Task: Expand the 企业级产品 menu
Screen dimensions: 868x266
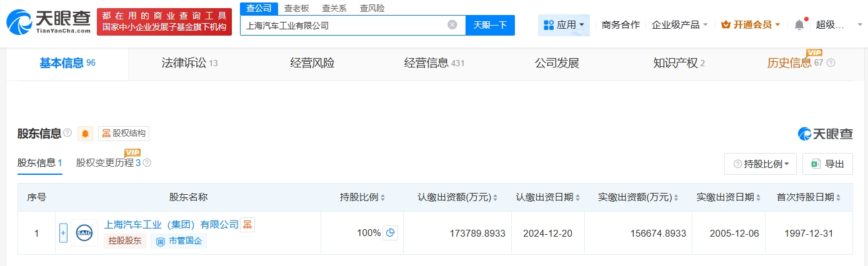Action: click(x=680, y=25)
